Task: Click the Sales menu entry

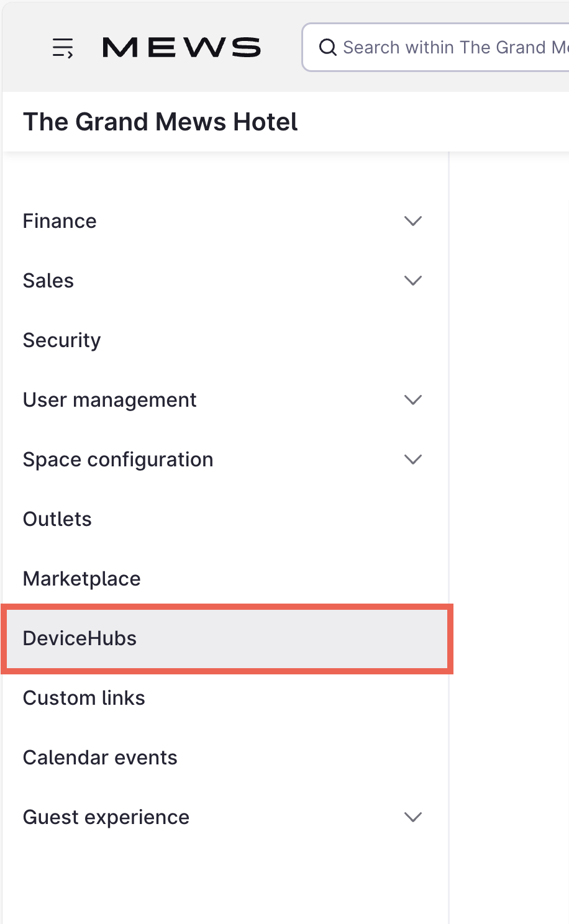Action: (48, 280)
